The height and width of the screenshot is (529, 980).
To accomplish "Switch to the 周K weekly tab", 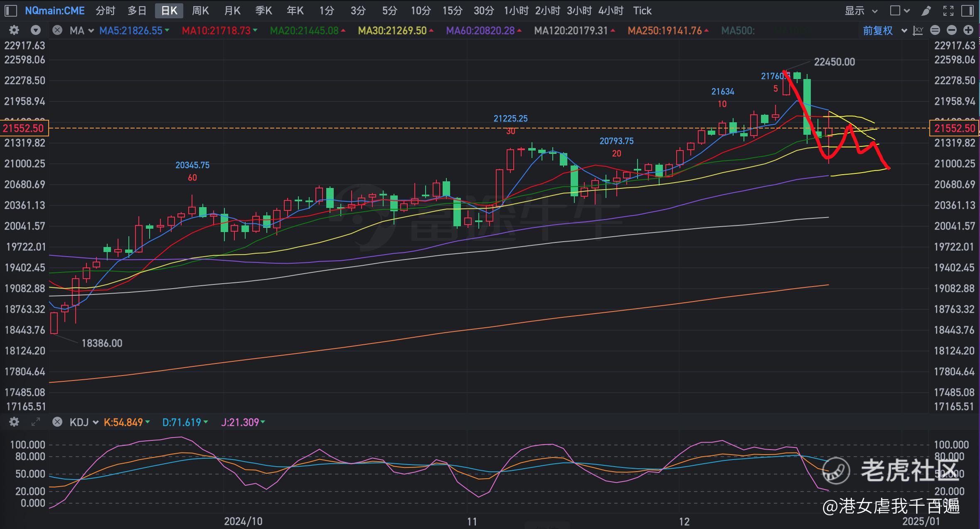I will [x=200, y=11].
